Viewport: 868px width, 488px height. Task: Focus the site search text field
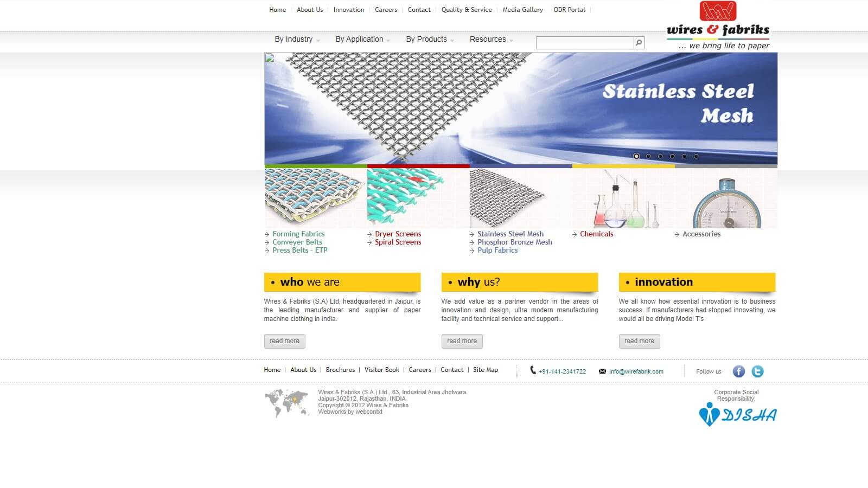584,43
